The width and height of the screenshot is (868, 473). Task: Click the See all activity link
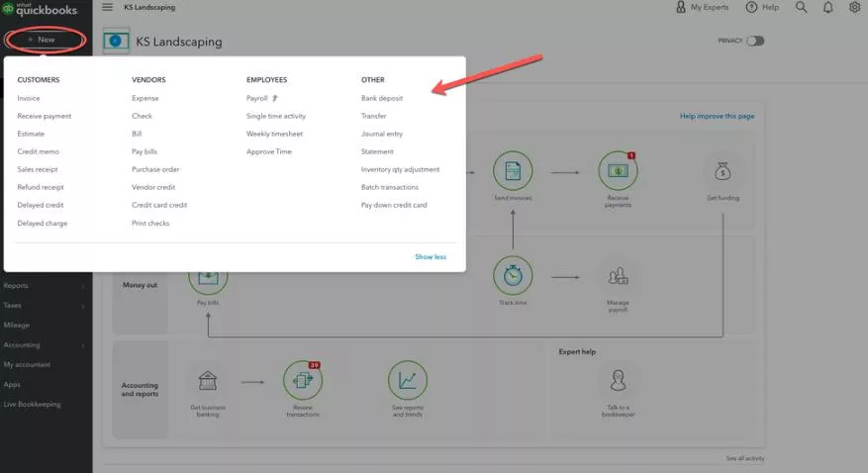[745, 458]
